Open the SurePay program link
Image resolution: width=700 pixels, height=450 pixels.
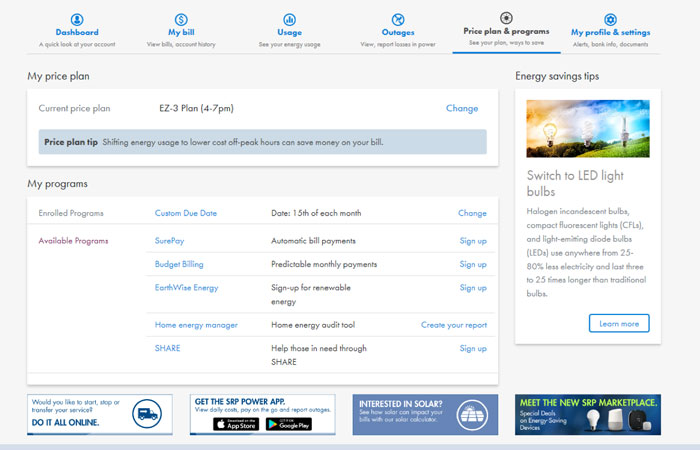point(169,241)
